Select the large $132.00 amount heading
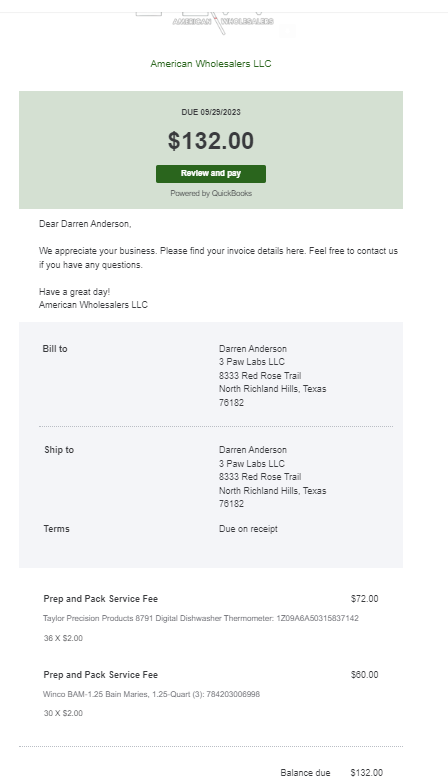The width and height of the screenshot is (448, 782). tap(211, 141)
